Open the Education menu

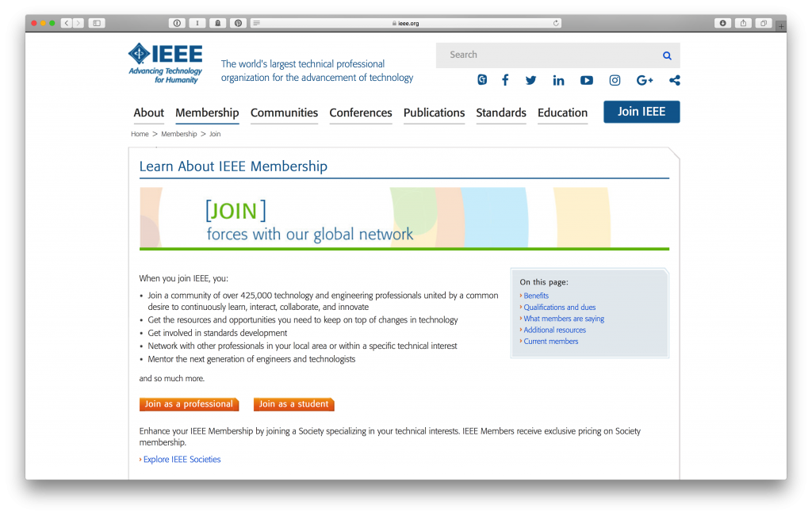point(562,113)
